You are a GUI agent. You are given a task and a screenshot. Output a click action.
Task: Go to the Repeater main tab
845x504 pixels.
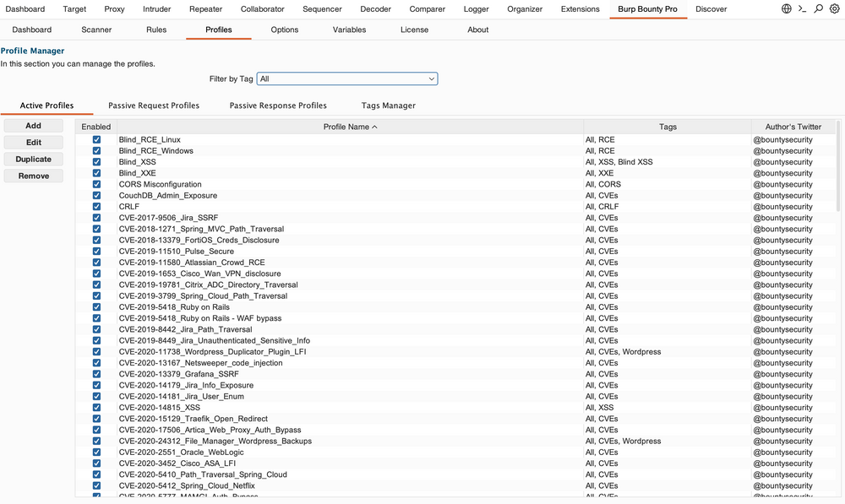click(205, 9)
